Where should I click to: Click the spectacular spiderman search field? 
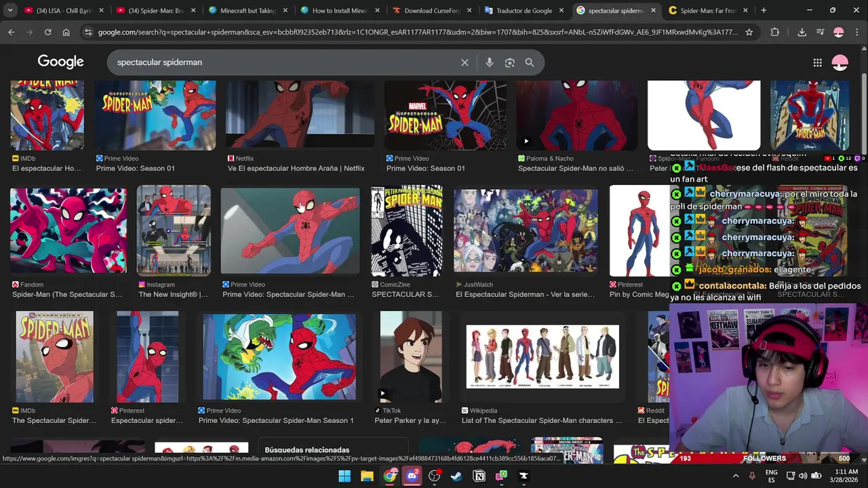click(285, 62)
